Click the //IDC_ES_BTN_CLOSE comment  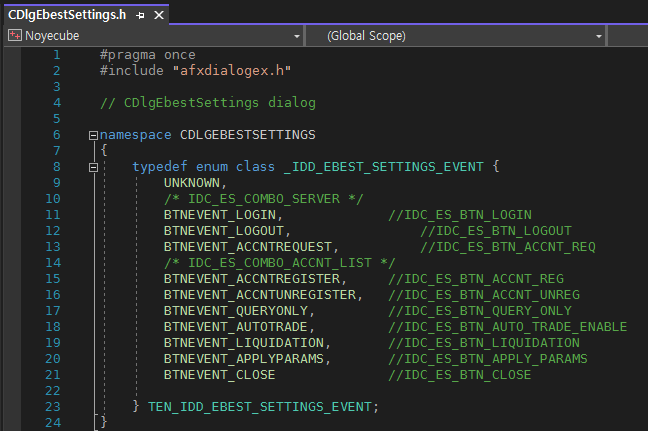pyautogui.click(x=460, y=375)
